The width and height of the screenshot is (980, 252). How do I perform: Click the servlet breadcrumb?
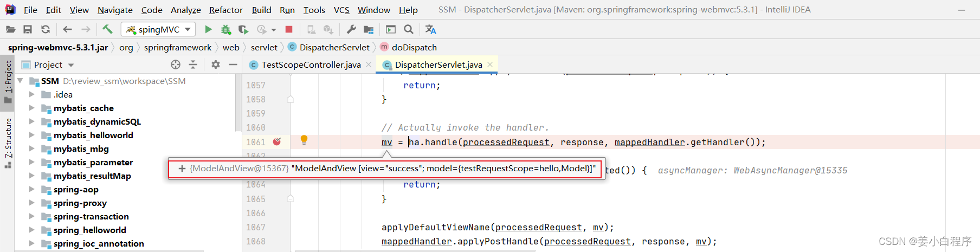[264, 47]
